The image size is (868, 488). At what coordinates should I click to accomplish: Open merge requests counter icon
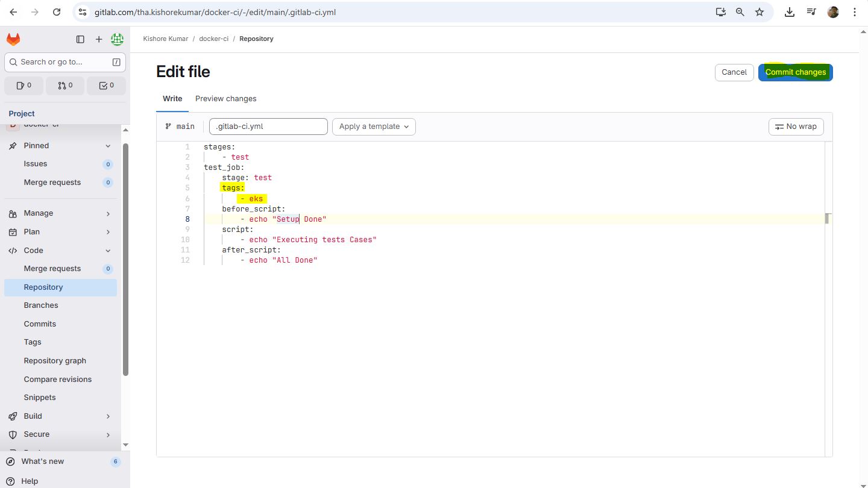(65, 86)
